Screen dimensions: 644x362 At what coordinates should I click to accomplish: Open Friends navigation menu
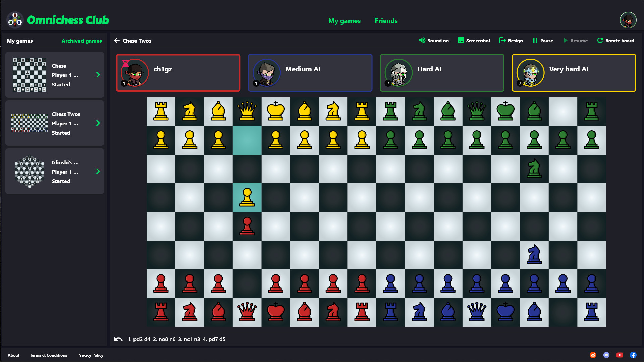coord(385,21)
